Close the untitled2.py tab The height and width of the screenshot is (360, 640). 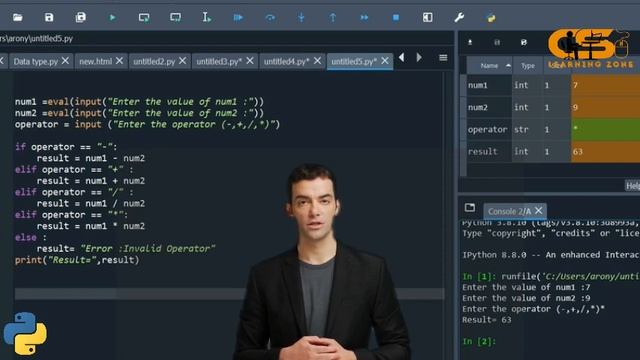(x=182, y=61)
